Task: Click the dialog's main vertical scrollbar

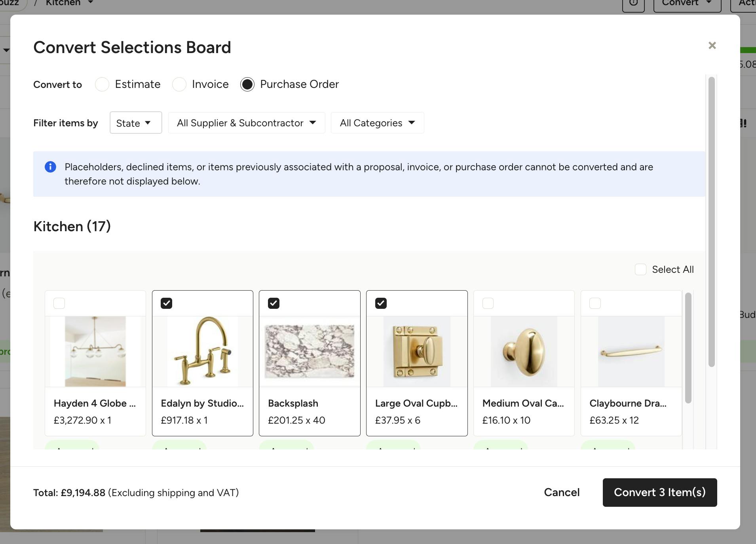Action: [711, 222]
